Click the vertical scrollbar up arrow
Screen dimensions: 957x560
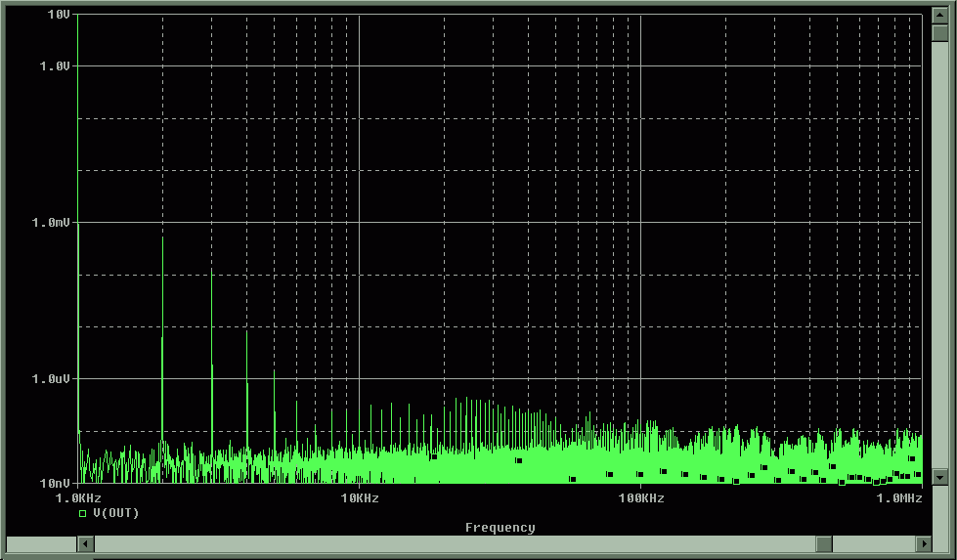(939, 17)
